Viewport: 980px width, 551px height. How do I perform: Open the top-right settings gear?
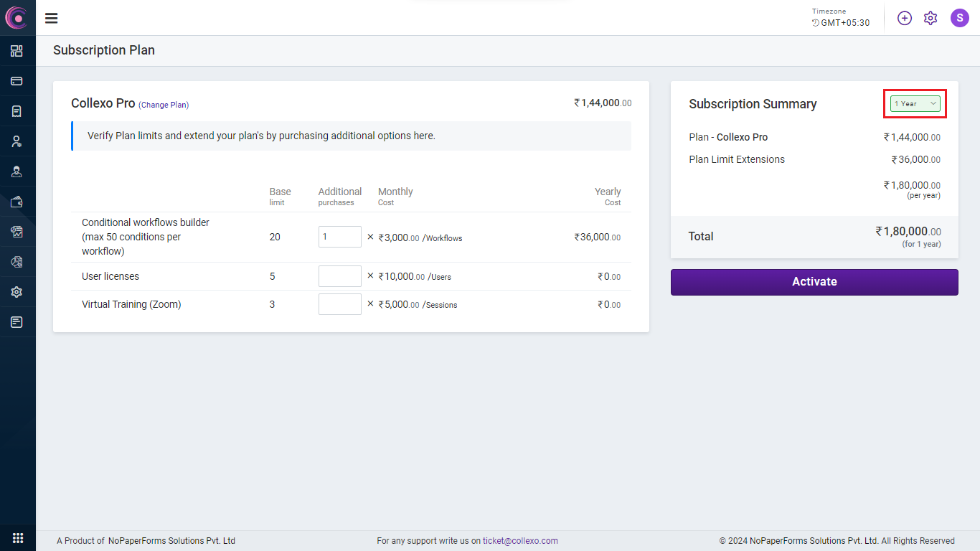[x=930, y=19]
